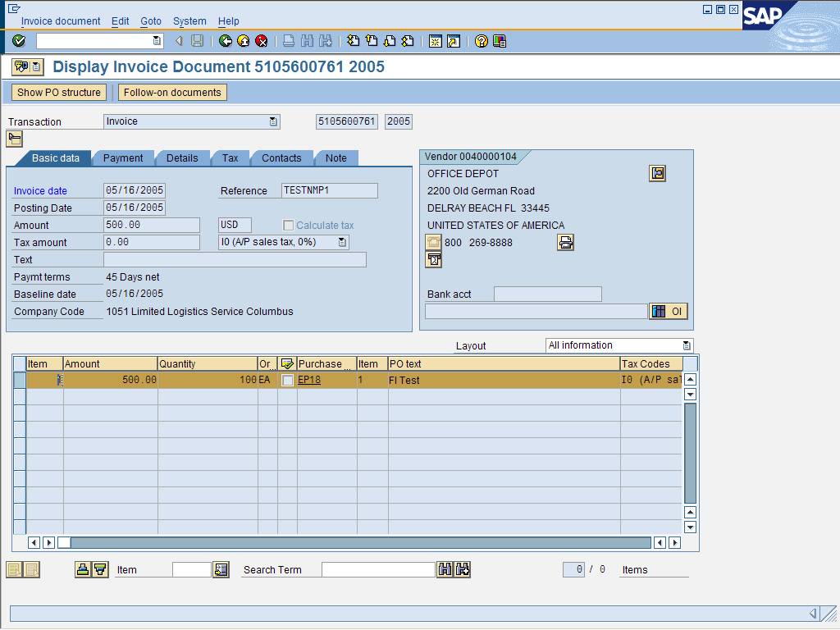Image resolution: width=840 pixels, height=630 pixels.
Task: Open the Invoice document menu
Action: coord(61,21)
